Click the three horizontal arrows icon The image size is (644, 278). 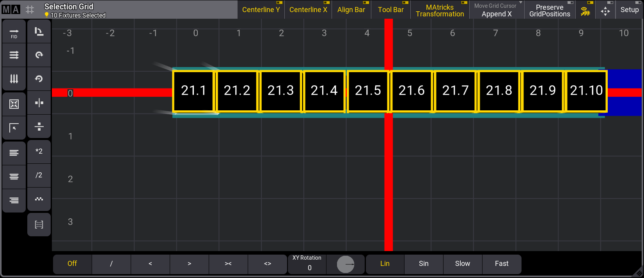[14, 55]
